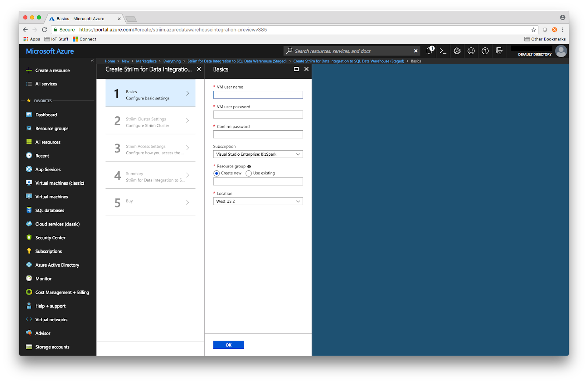Open Chrome's three-dot menu

point(563,30)
